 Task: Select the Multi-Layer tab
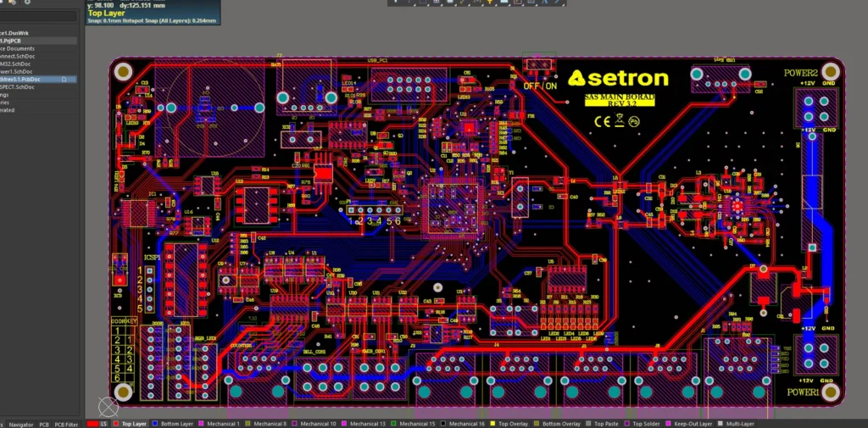click(x=738, y=423)
